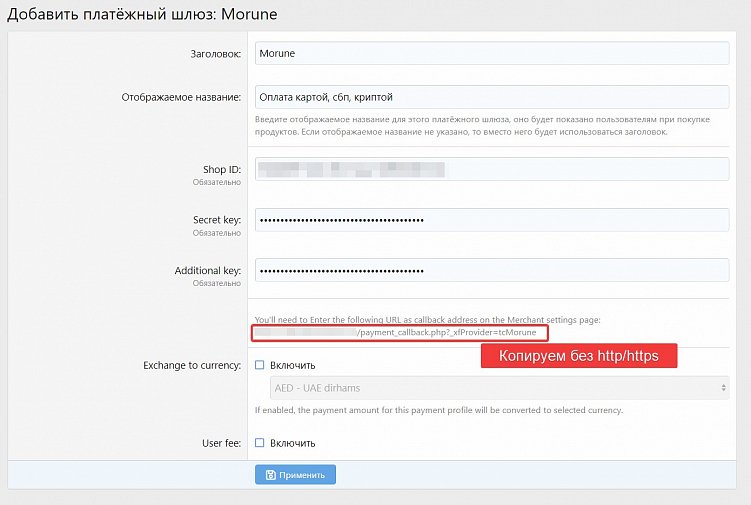Click the payment_callback.php callback URL text
The width and height of the screenshot is (751, 505).
pyautogui.click(x=452, y=331)
